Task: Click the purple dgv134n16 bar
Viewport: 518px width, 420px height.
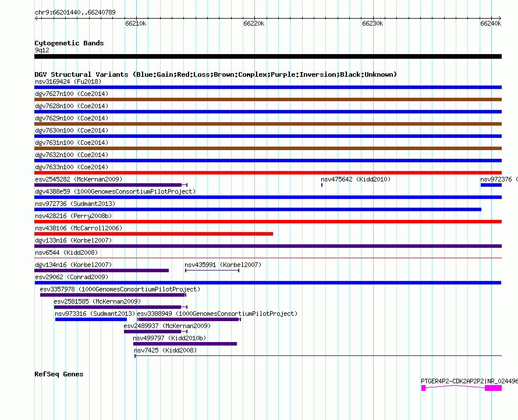Action: 101,270
